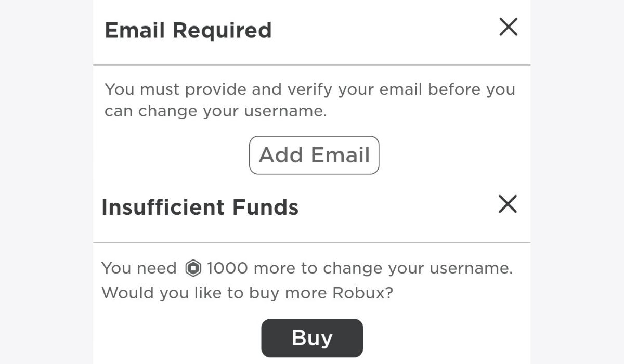Close the Email Required dialog
The width and height of the screenshot is (624, 364).
(x=508, y=27)
